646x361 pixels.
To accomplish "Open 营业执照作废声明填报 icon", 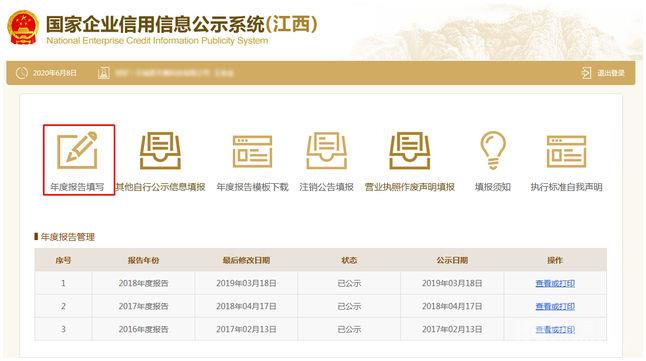I will pyautogui.click(x=410, y=150).
